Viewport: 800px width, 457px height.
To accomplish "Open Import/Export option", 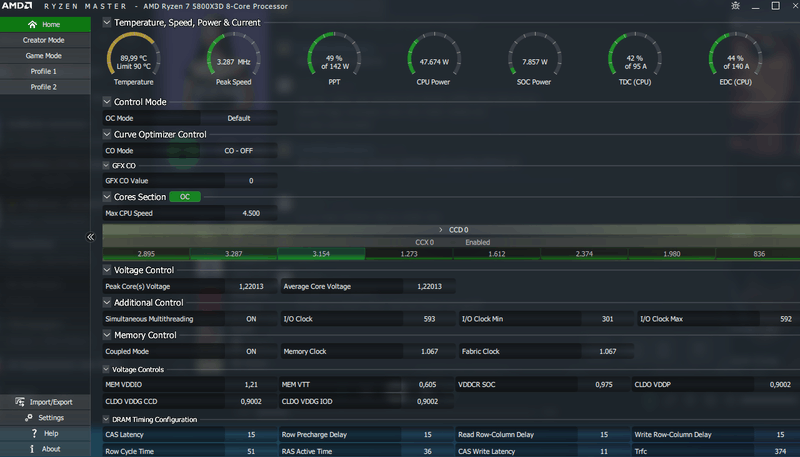I will (x=45, y=402).
